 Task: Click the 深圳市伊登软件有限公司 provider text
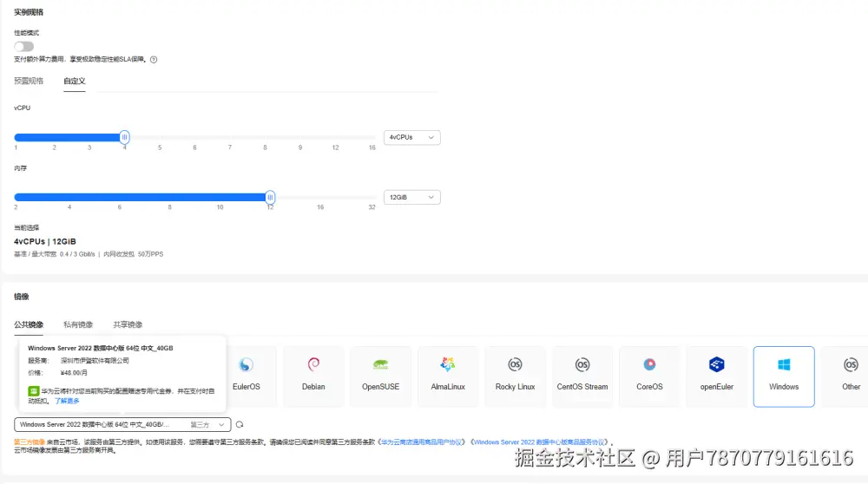tap(95, 361)
